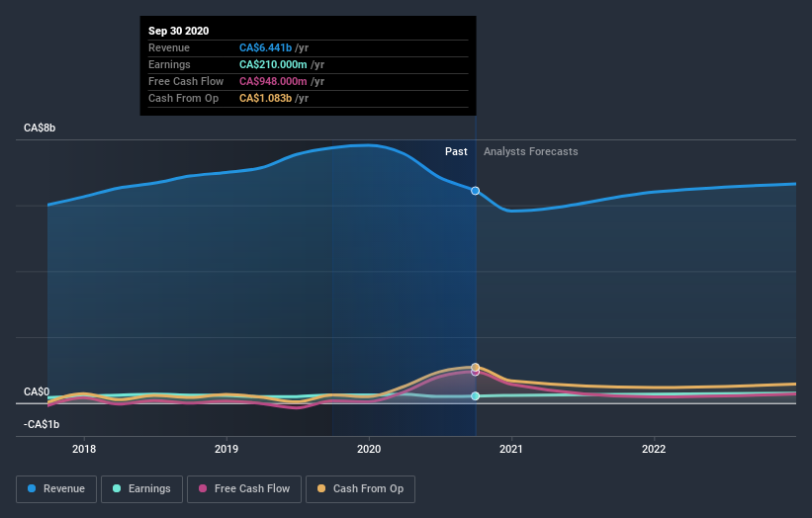Click the CA$8b y-axis label
The height and width of the screenshot is (518, 812).
40,128
